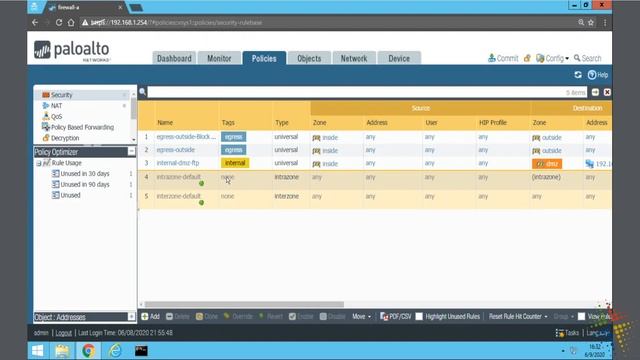The height and width of the screenshot is (360, 640).
Task: Click the Disable button
Action: tap(333, 316)
